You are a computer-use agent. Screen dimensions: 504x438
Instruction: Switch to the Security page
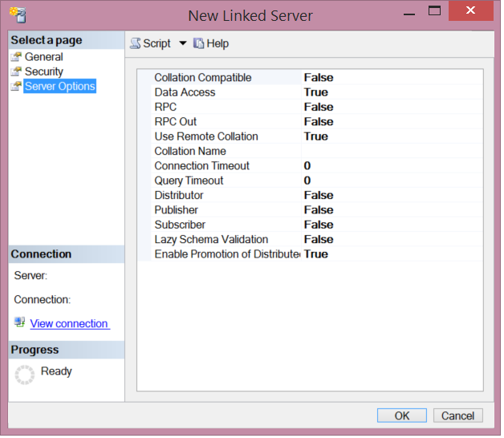pos(43,71)
